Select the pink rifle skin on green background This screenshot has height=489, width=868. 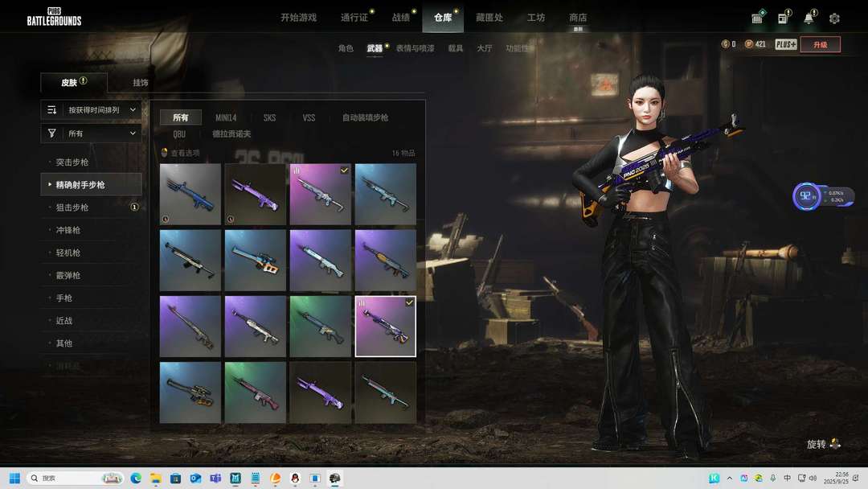256,392
